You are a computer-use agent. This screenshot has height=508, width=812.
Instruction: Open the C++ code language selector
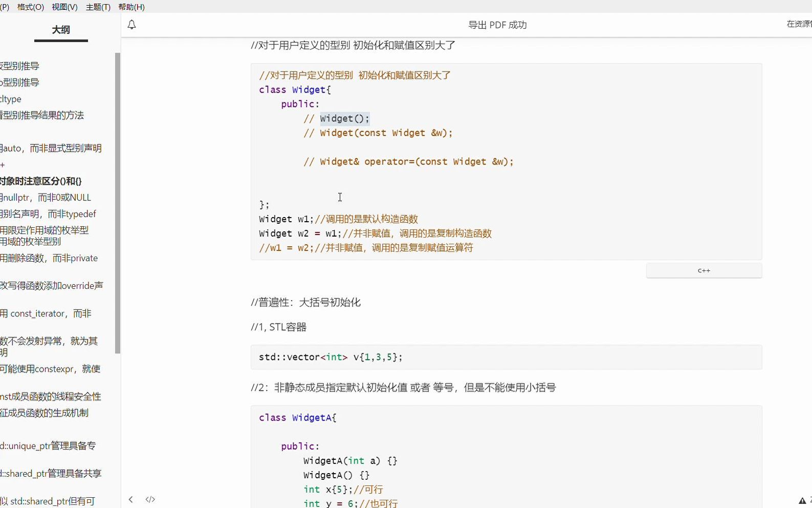(704, 270)
